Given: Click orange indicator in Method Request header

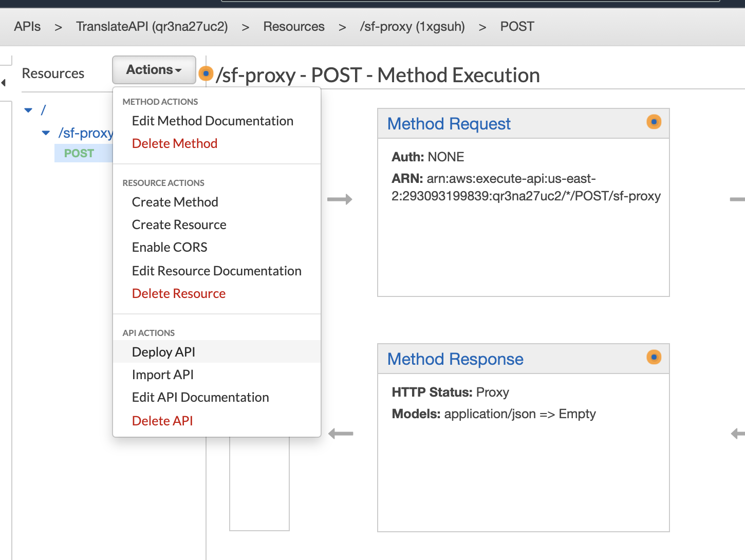Looking at the screenshot, I should [654, 122].
